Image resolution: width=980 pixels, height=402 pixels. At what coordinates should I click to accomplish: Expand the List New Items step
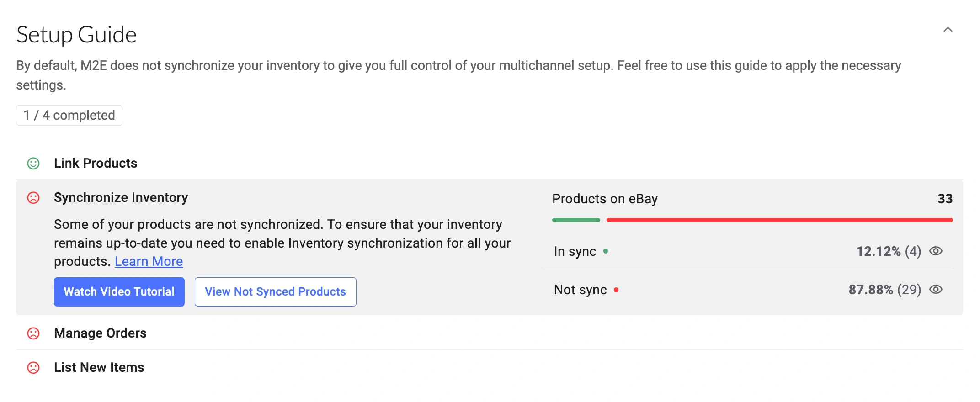click(x=99, y=368)
